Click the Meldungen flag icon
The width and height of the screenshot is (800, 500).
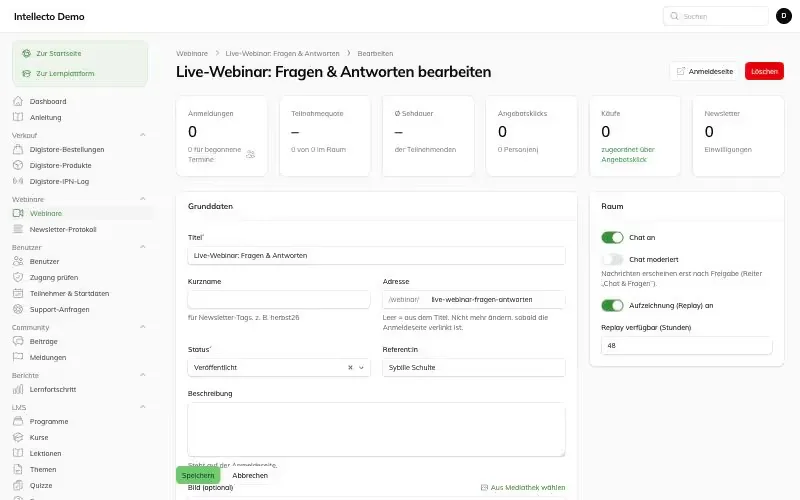pyautogui.click(x=18, y=357)
